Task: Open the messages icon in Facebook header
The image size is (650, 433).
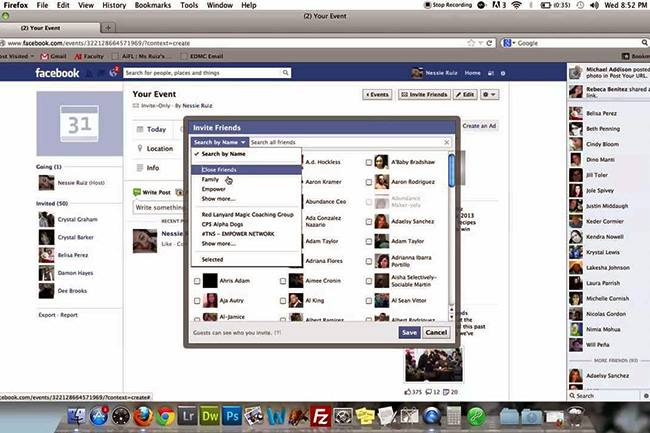Action: pyautogui.click(x=101, y=73)
